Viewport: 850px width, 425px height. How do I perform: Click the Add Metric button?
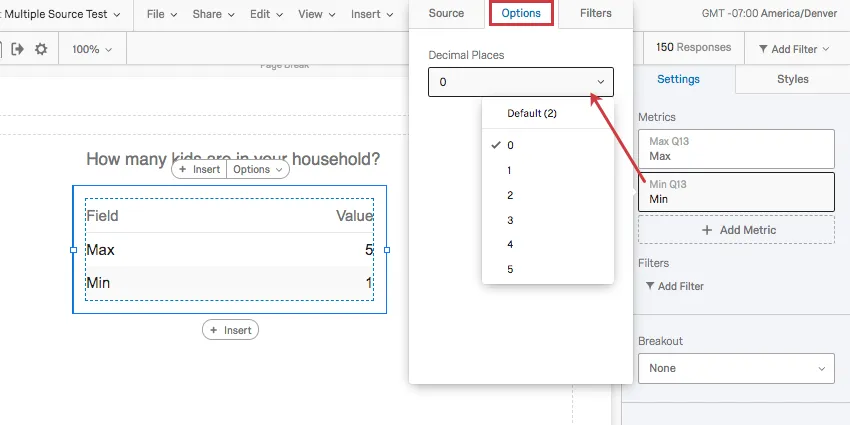tap(736, 230)
